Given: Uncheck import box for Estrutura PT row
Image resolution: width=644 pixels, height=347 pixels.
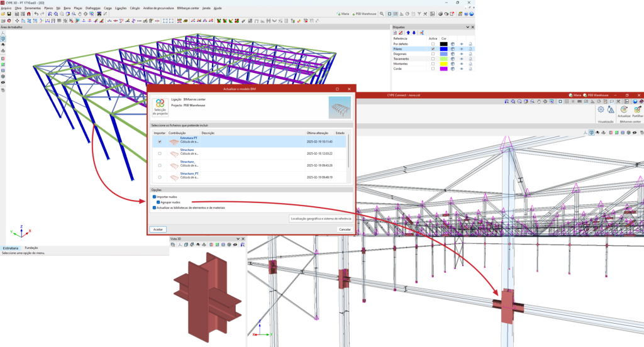Looking at the screenshot, I should pyautogui.click(x=160, y=141).
